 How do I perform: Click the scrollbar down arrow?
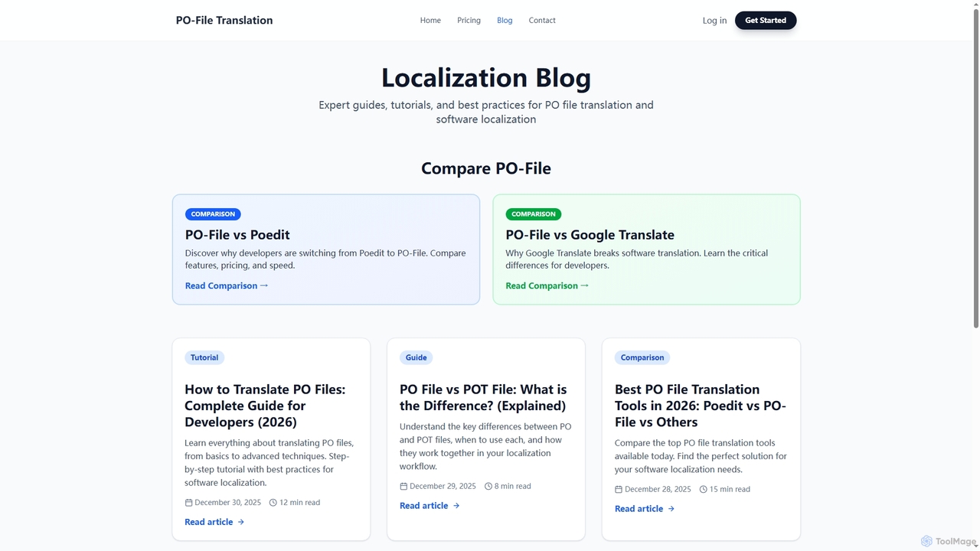coord(975,546)
